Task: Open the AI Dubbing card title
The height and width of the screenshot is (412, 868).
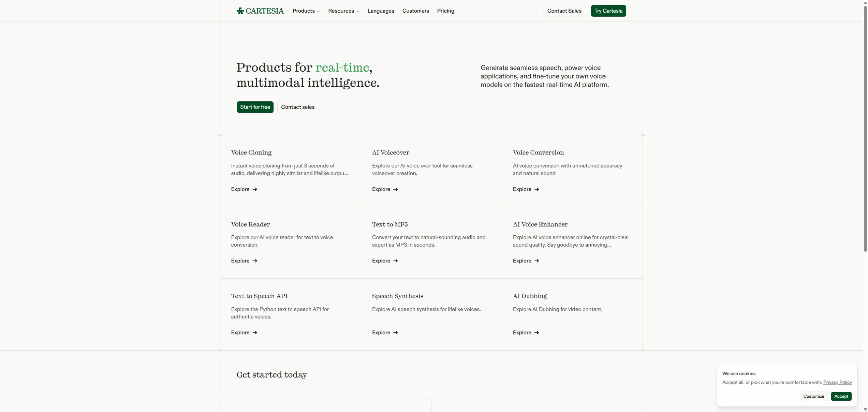Action: click(530, 296)
